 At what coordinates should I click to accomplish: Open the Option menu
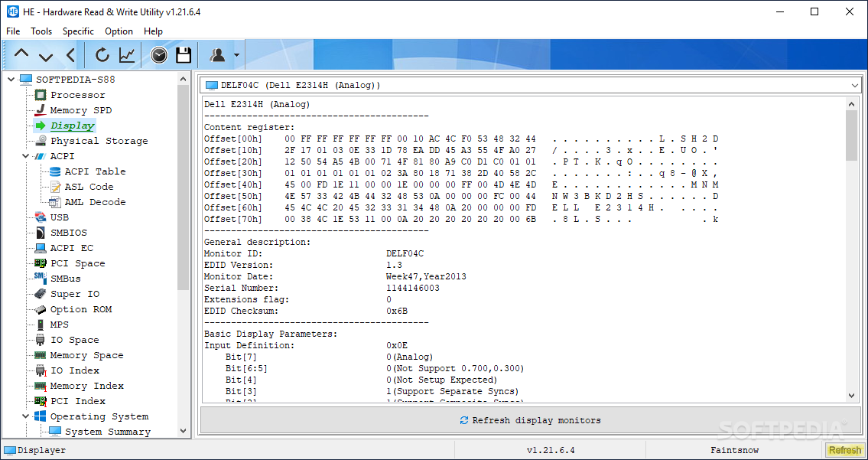pyautogui.click(x=119, y=31)
